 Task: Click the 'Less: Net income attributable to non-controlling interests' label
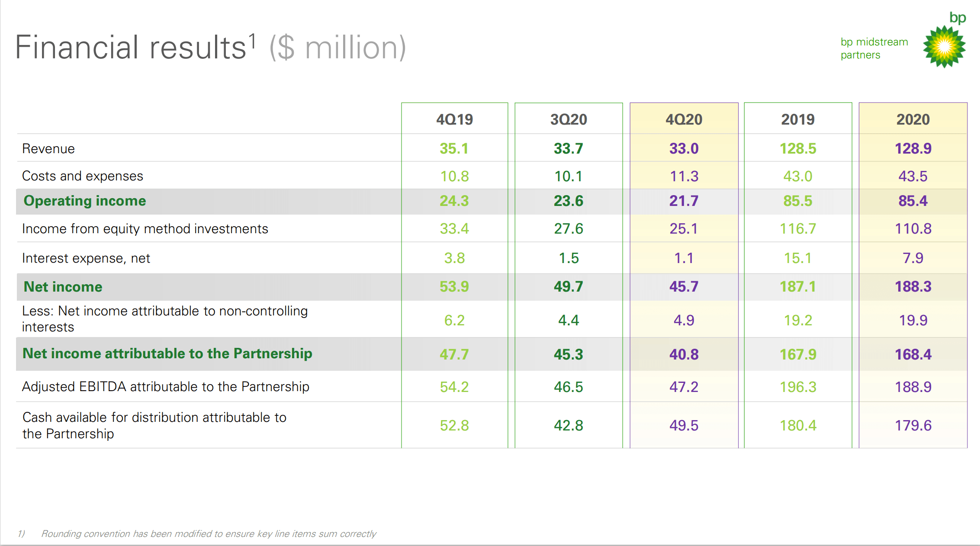[165, 319]
